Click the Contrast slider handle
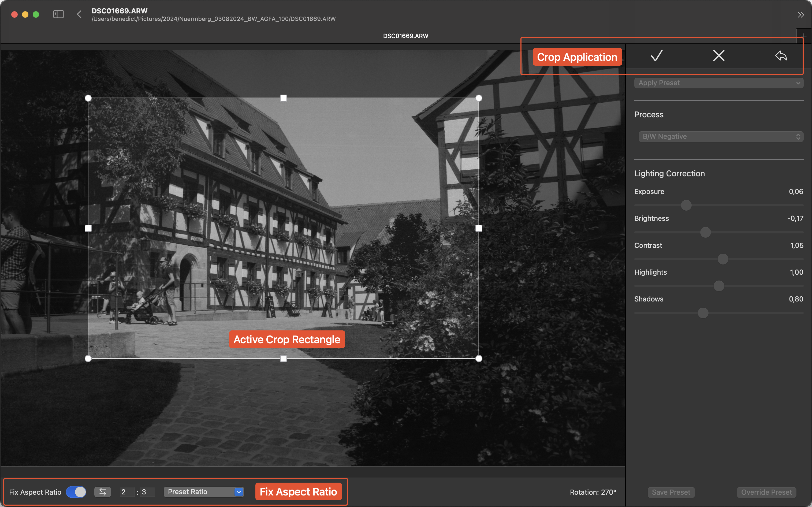This screenshot has width=812, height=507. [x=723, y=259]
